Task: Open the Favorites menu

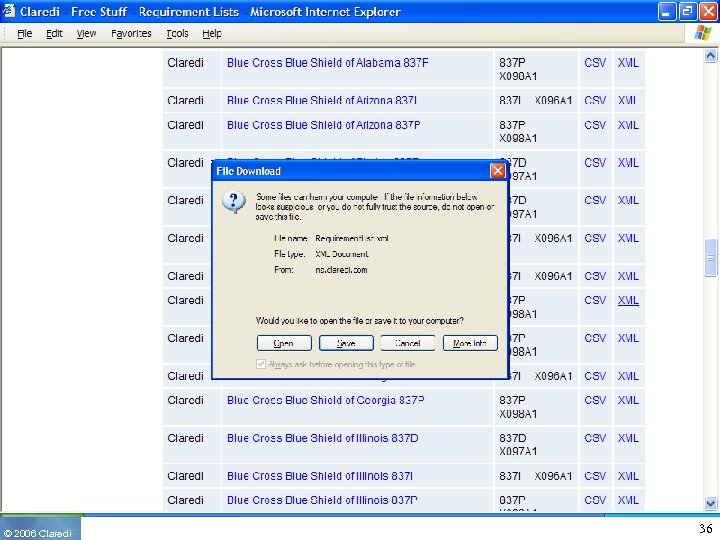Action: point(131,34)
